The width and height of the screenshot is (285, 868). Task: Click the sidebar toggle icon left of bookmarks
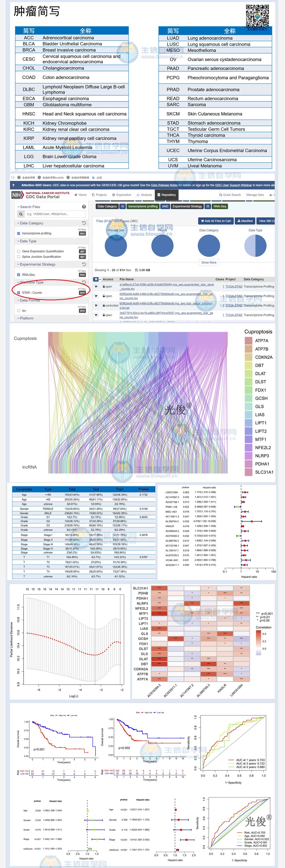(x=13, y=177)
